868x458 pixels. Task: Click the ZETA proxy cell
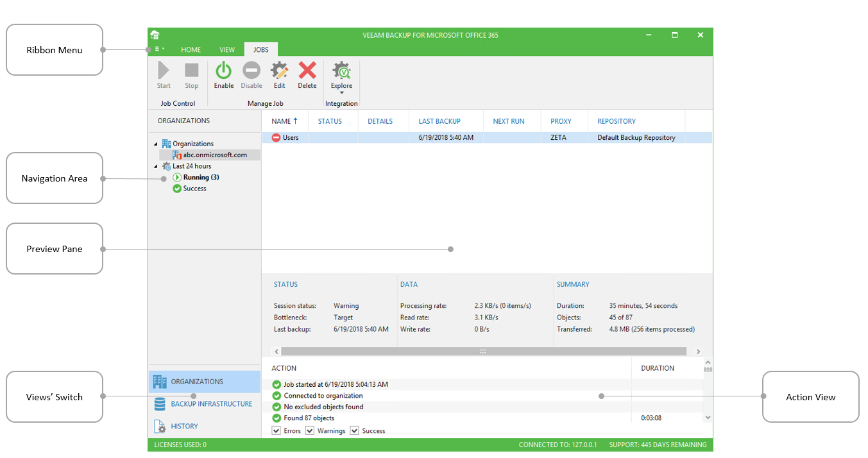(558, 137)
